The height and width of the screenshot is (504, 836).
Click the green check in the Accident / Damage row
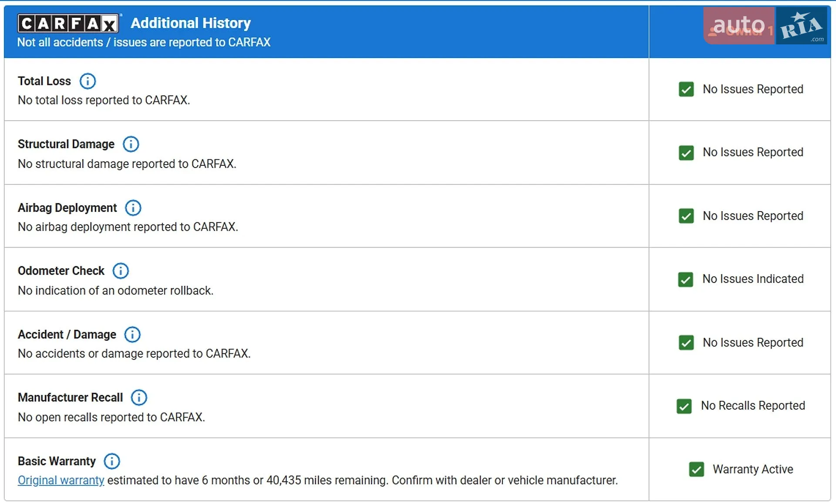686,343
